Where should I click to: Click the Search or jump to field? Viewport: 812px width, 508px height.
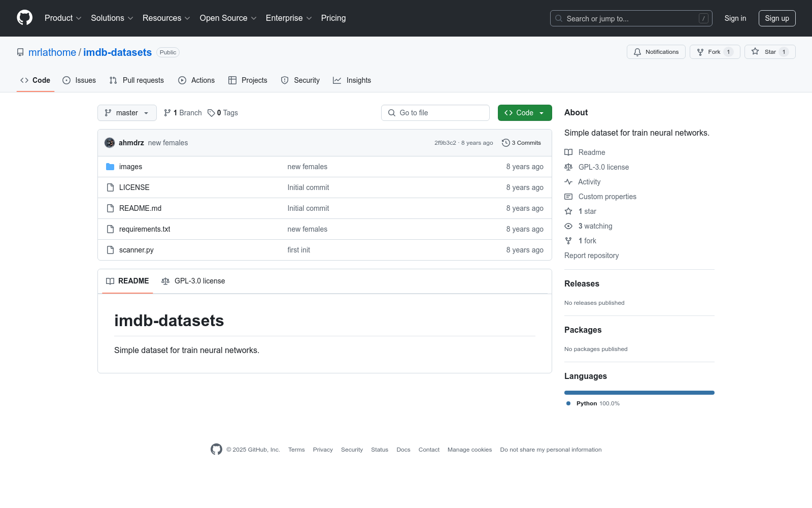click(x=631, y=18)
